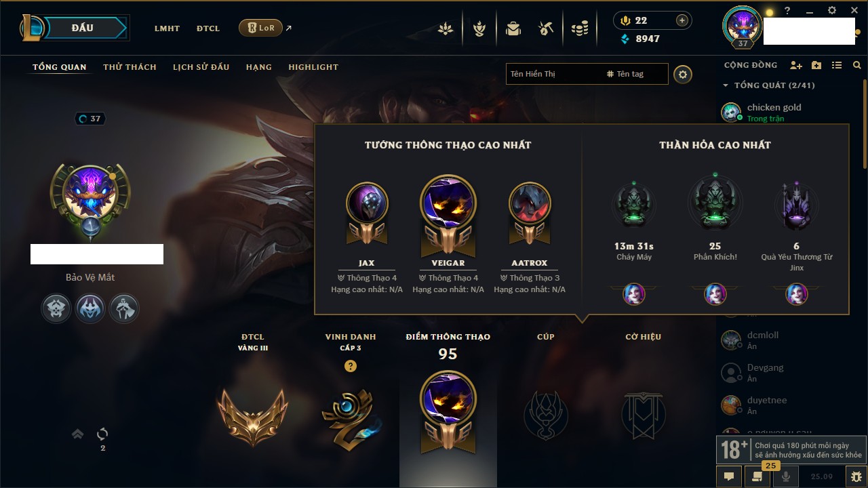Screen dimensions: 868x488
Task: Click the Vinh Danh question mark help
Action: coord(351,366)
